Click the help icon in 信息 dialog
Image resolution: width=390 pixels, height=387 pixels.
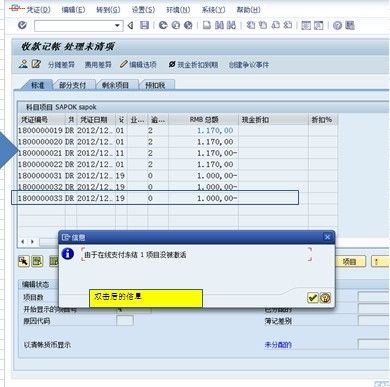pyautogui.click(x=325, y=297)
